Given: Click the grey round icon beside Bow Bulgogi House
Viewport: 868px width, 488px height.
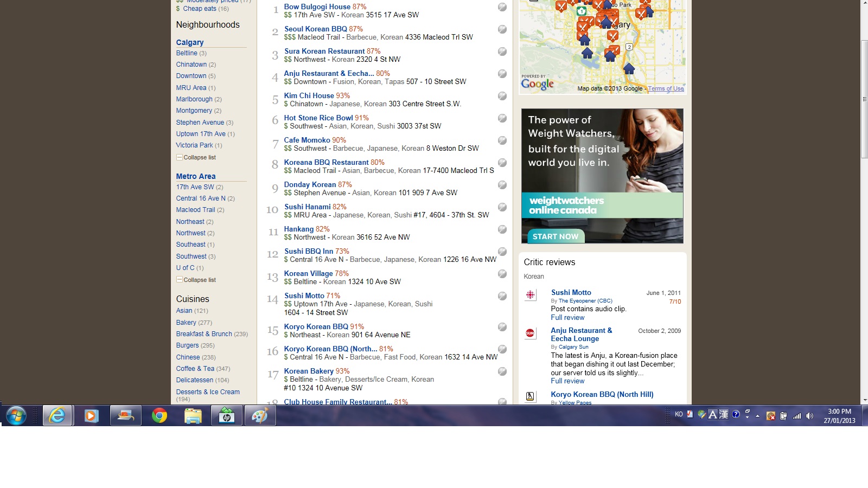Looking at the screenshot, I should [x=502, y=7].
